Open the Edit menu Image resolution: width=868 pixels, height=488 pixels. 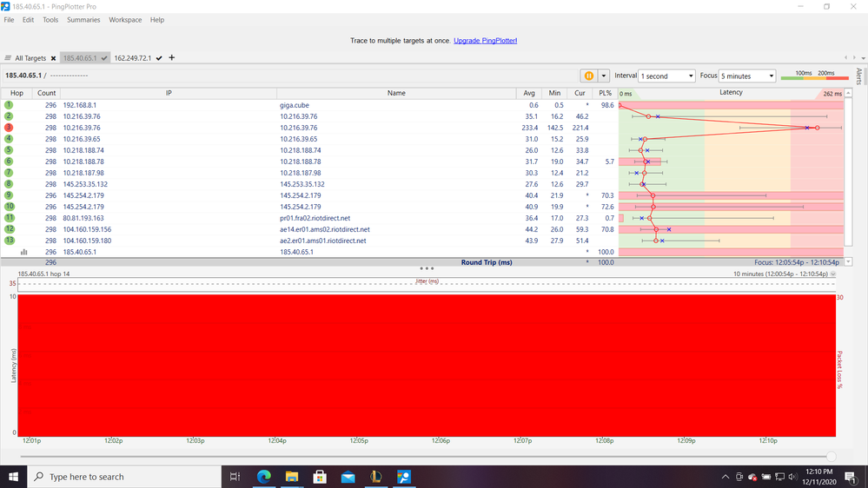(28, 20)
